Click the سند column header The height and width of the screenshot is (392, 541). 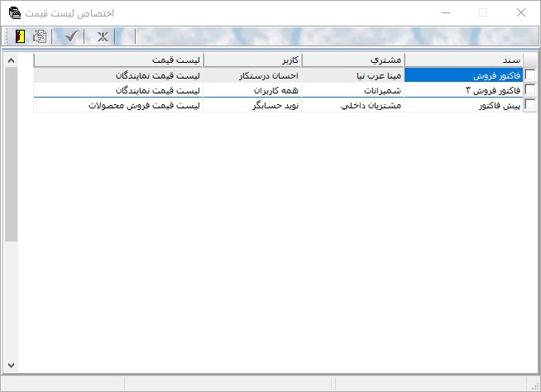(x=463, y=60)
